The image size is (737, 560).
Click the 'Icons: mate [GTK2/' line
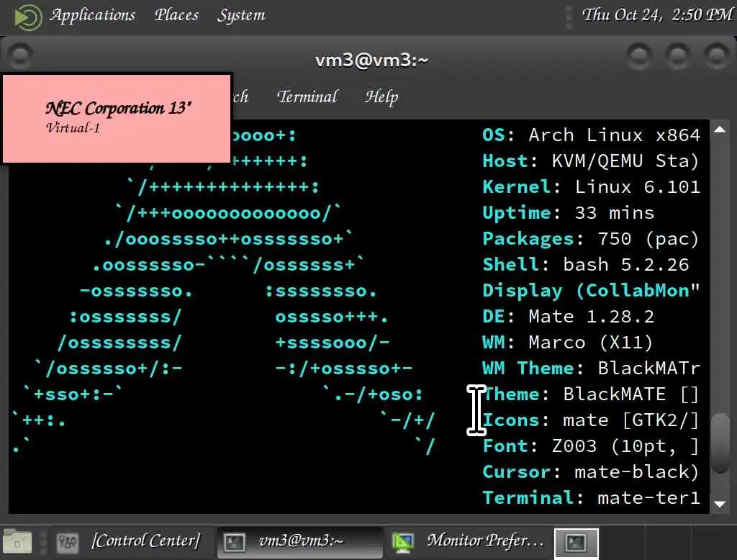(590, 420)
